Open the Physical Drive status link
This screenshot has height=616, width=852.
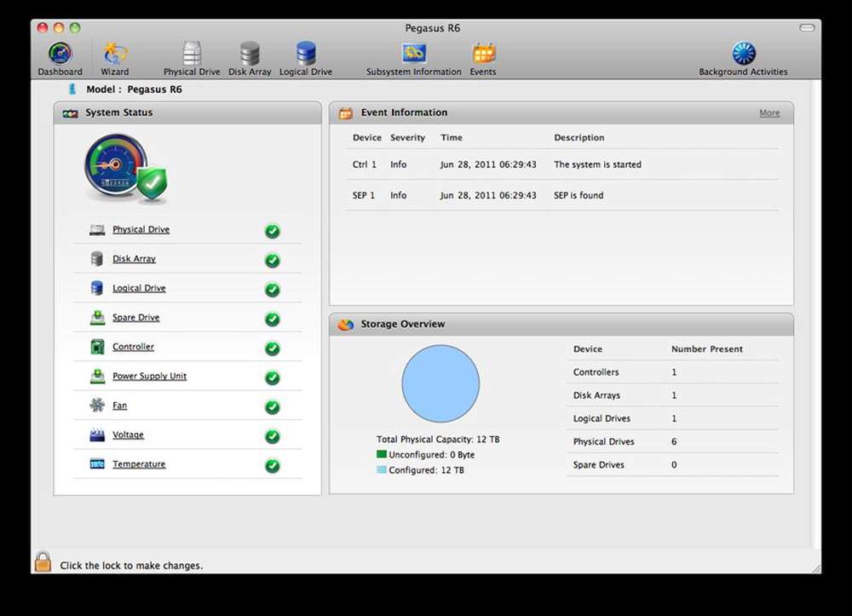[141, 230]
